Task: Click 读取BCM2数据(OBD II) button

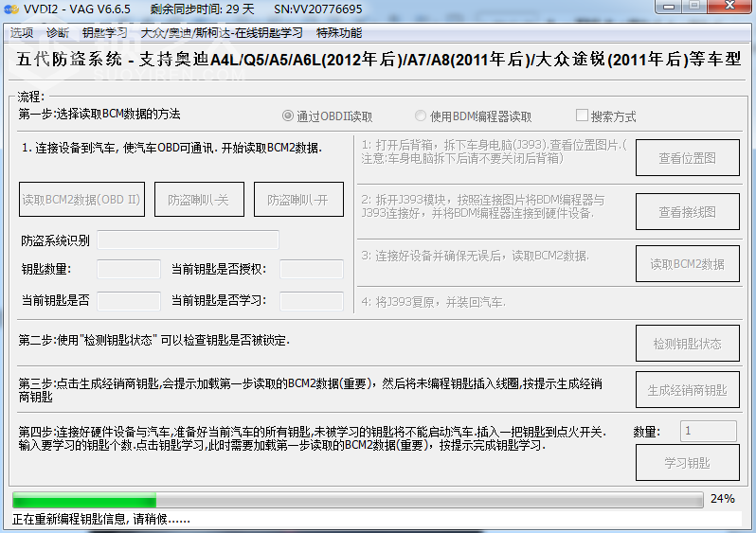Action: click(x=82, y=200)
